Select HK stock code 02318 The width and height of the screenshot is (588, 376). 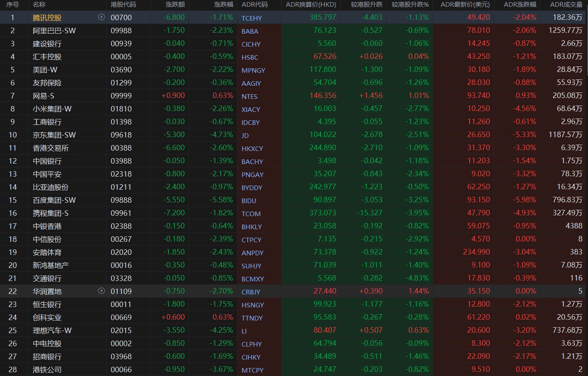[121, 174]
